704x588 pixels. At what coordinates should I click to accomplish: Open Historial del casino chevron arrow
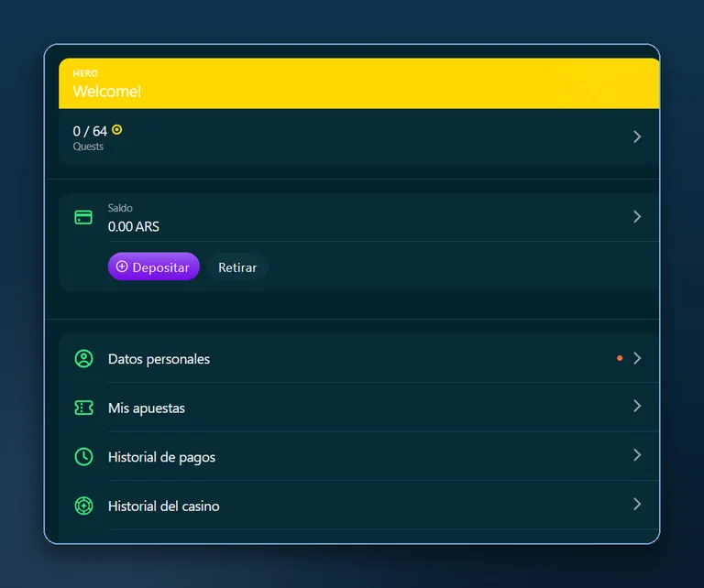(637, 504)
